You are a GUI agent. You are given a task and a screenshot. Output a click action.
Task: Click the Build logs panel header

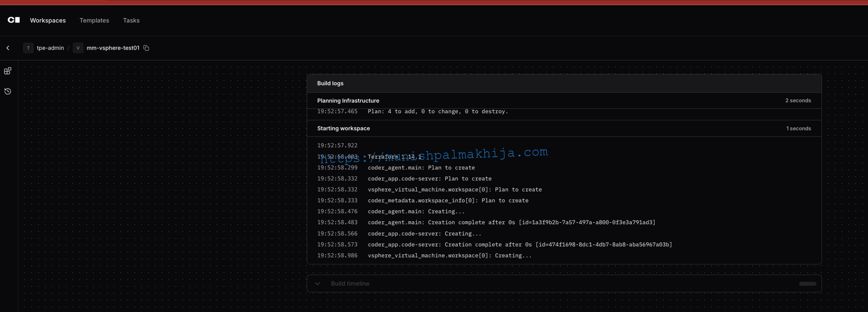pyautogui.click(x=330, y=83)
